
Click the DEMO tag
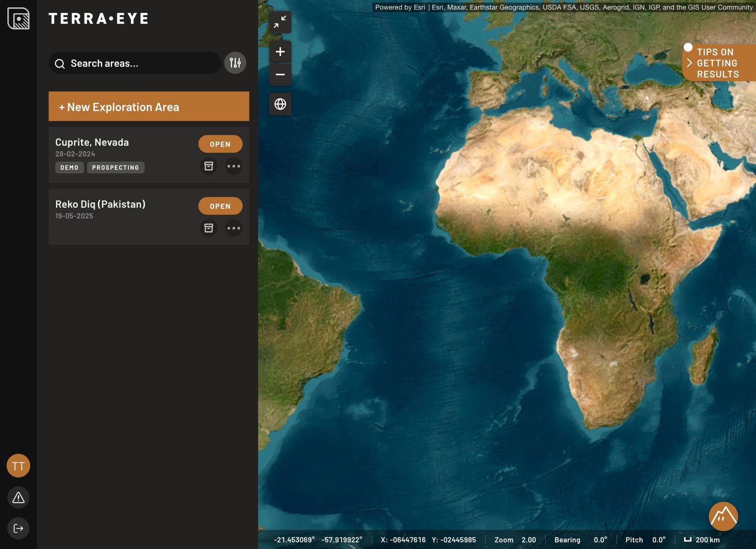click(x=69, y=167)
